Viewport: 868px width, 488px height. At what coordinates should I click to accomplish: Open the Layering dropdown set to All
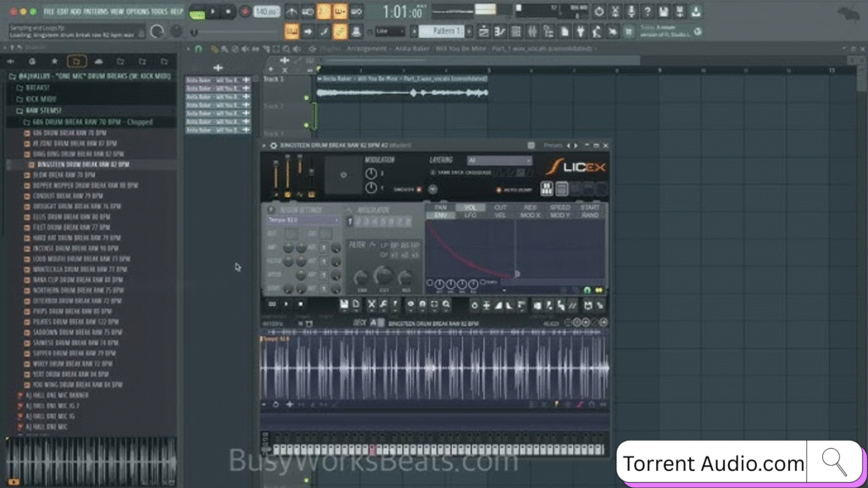(499, 160)
